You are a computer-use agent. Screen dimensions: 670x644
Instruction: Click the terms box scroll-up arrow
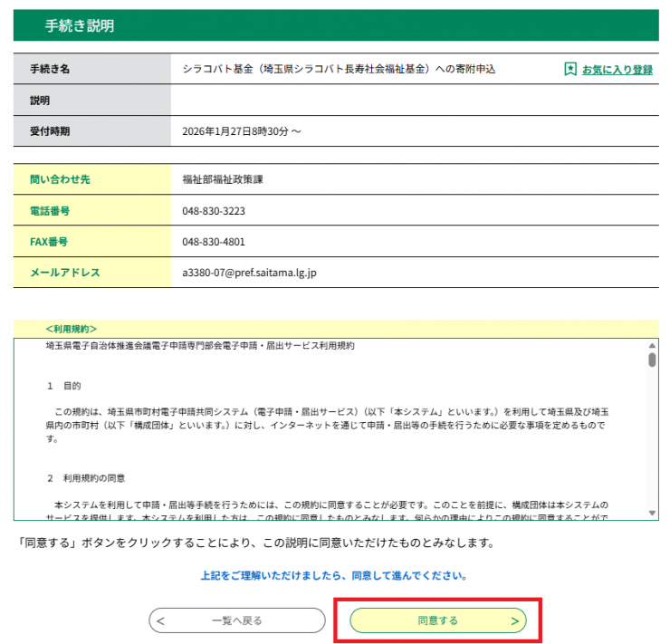coord(652,346)
